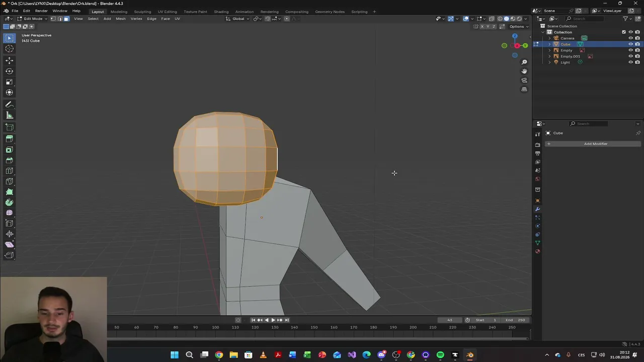Choose the Annotate pencil tool
Image resolution: width=644 pixels, height=362 pixels.
point(10,105)
